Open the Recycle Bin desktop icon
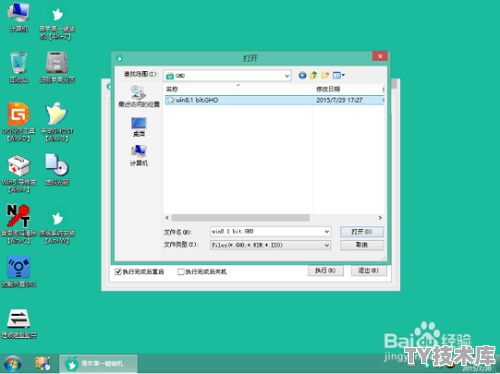500x374 pixels. pyautogui.click(x=18, y=67)
